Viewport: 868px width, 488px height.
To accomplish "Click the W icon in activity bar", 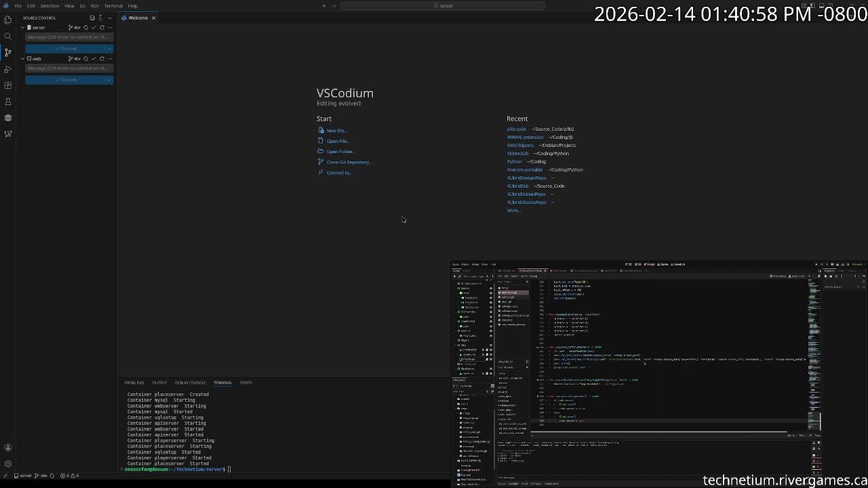I will pyautogui.click(x=8, y=134).
